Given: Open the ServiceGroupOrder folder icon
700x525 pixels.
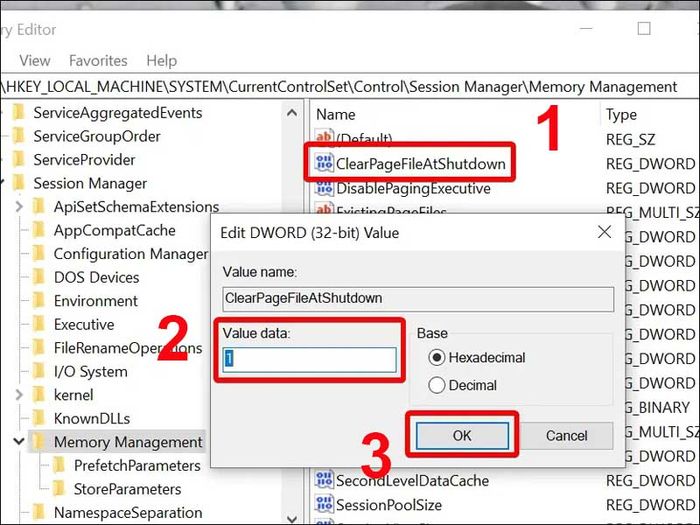Looking at the screenshot, I should (x=19, y=136).
